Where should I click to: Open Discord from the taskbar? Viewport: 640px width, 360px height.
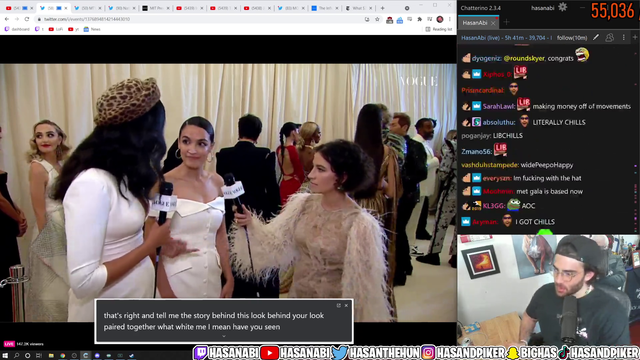tap(97, 356)
